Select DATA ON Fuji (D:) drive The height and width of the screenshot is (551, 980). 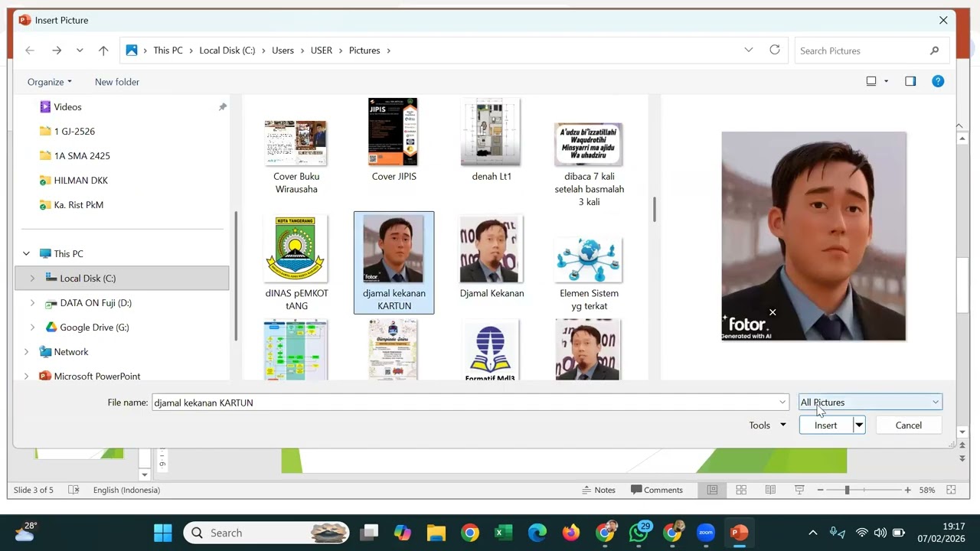tap(96, 303)
